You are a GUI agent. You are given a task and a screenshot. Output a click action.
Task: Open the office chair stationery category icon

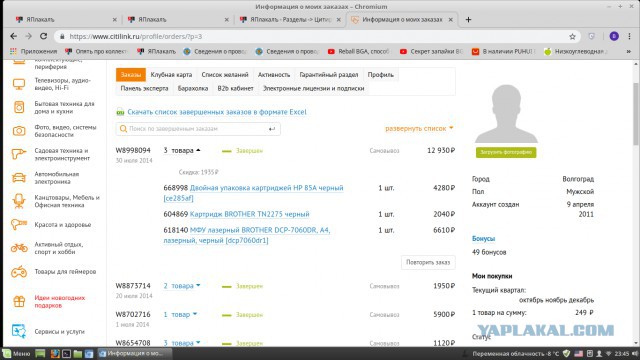[19, 201]
